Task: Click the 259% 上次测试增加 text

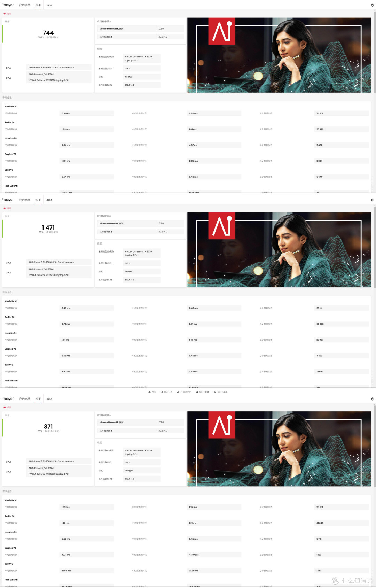Action: [x=48, y=37]
